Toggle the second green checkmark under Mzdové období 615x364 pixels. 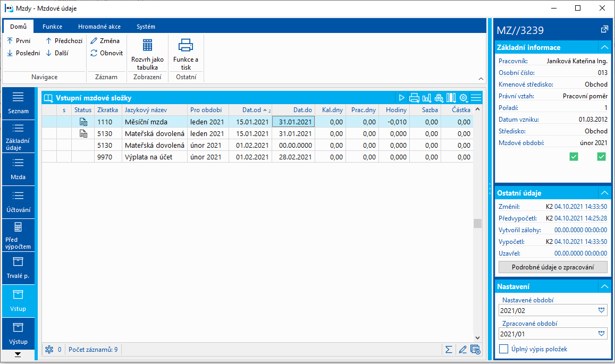(x=601, y=156)
